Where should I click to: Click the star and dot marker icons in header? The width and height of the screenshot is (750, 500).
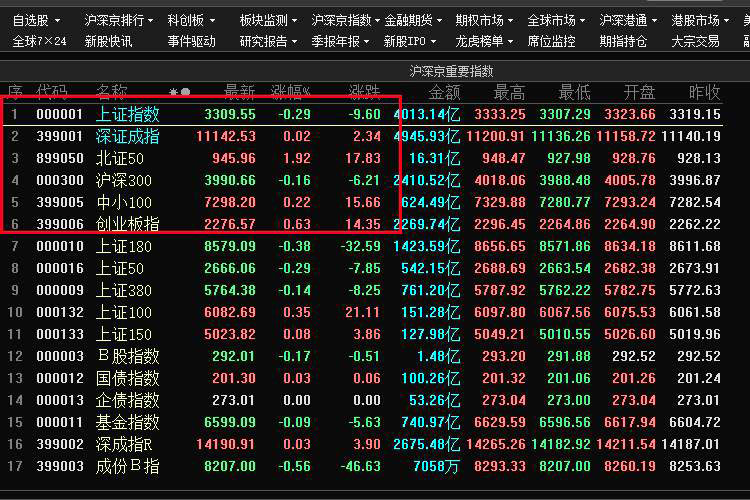point(179,91)
